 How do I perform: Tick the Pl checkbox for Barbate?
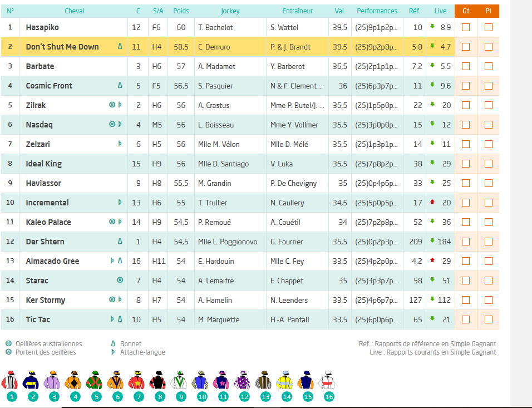(488, 66)
